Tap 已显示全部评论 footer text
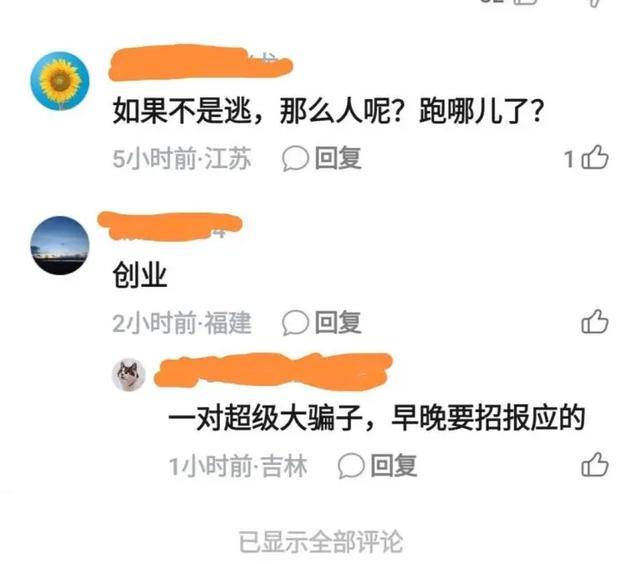The image size is (640, 564). coord(321,542)
